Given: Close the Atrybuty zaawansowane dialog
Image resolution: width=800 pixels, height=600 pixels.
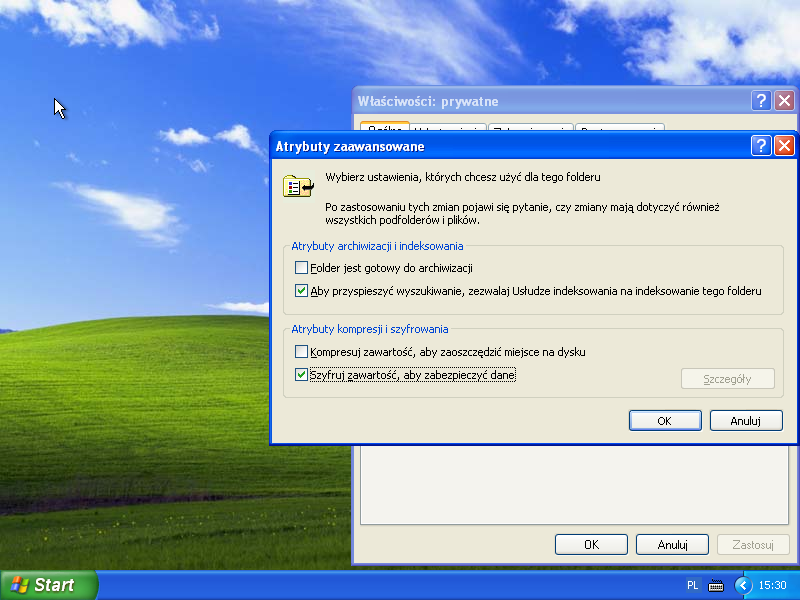Looking at the screenshot, I should tap(784, 146).
